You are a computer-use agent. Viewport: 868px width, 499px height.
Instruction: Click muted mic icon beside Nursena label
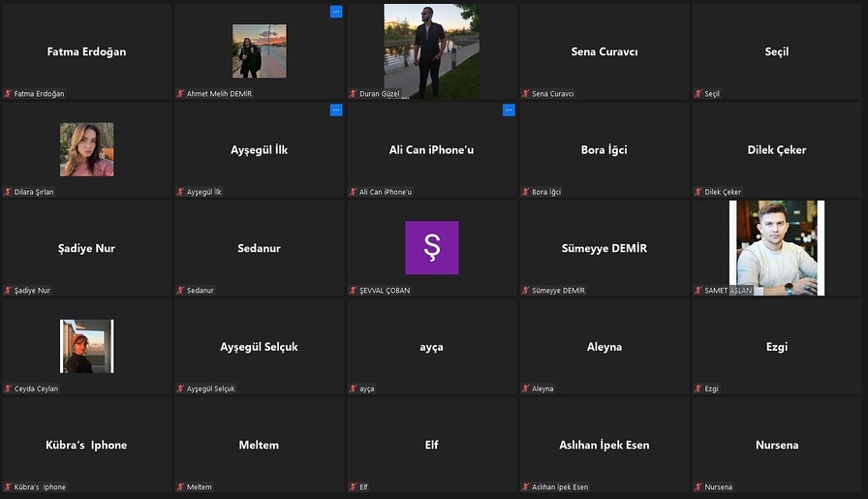(x=697, y=487)
